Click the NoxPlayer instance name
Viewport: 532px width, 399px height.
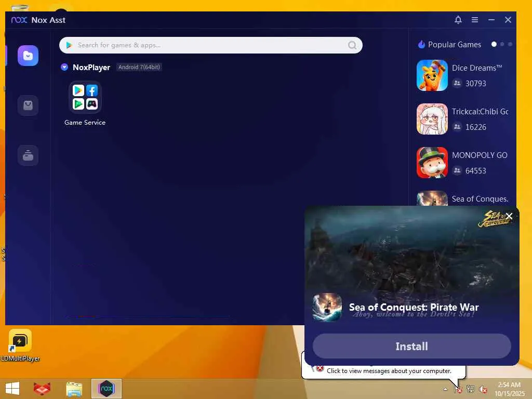91,67
